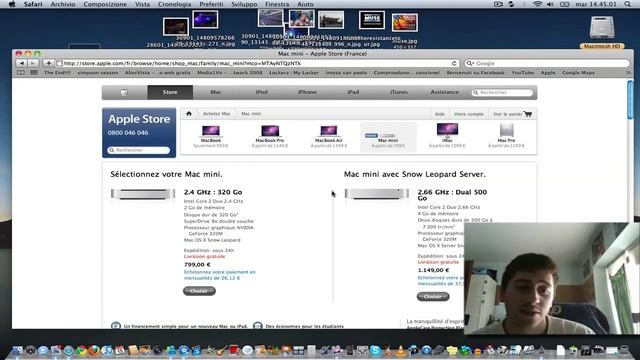
Task: Click Choisir for 2.66 GHz server model
Action: pos(433,297)
